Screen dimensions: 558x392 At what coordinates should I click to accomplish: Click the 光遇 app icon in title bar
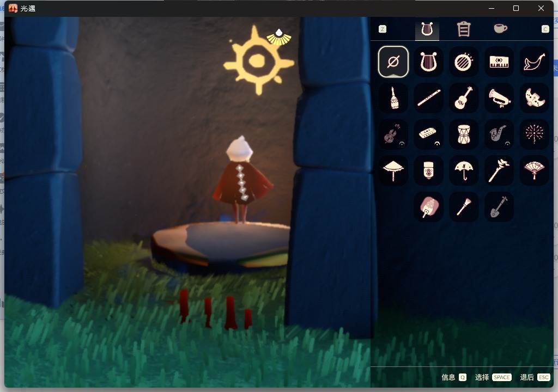point(13,8)
